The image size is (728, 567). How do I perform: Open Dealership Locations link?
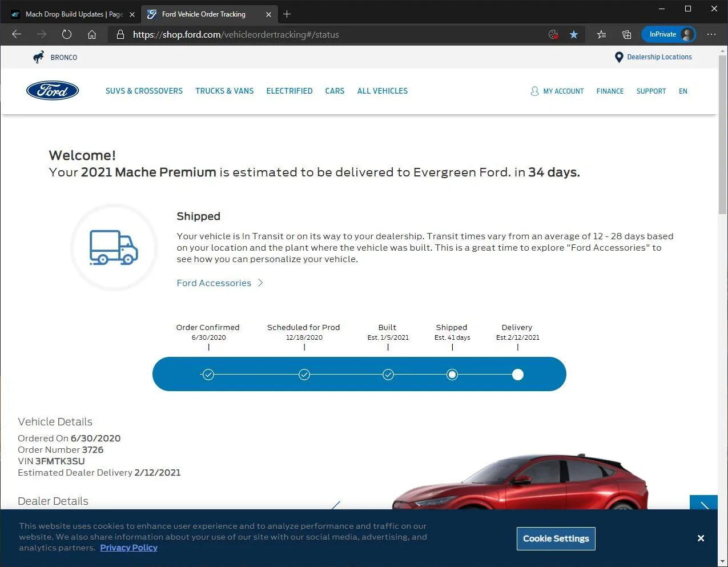659,57
